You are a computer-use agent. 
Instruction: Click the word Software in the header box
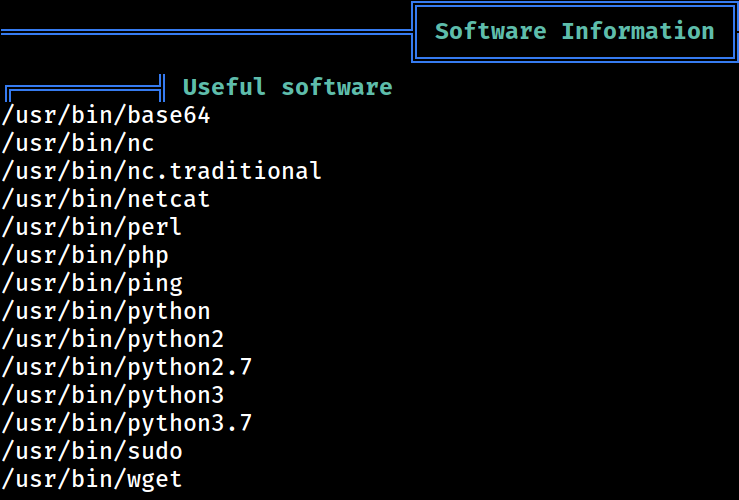point(491,32)
